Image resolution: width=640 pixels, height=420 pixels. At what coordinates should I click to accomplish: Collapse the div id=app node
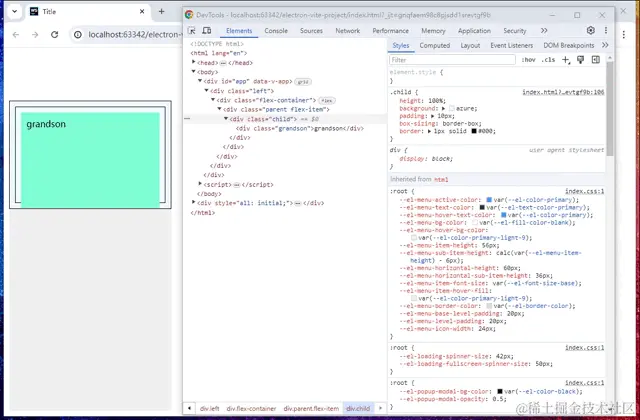pos(200,81)
